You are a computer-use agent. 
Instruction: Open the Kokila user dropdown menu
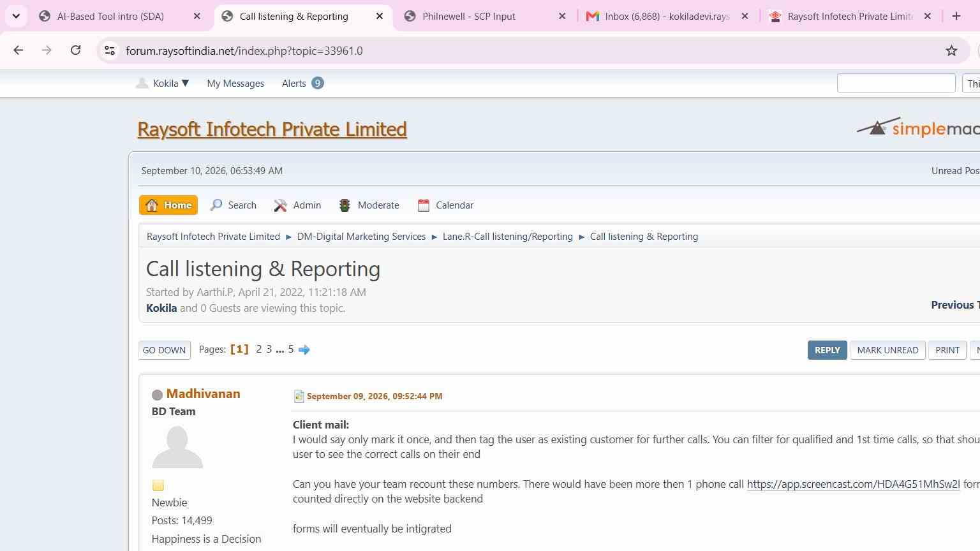pyautogui.click(x=163, y=83)
